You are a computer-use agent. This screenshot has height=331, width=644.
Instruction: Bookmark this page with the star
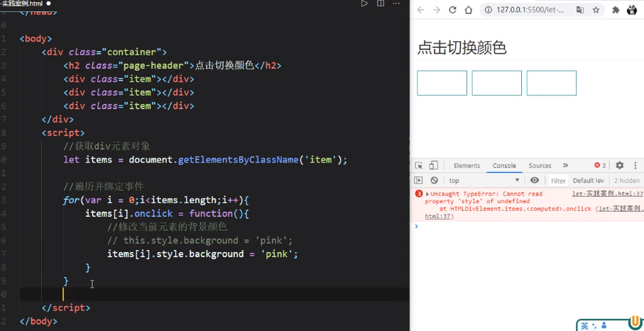(x=596, y=10)
